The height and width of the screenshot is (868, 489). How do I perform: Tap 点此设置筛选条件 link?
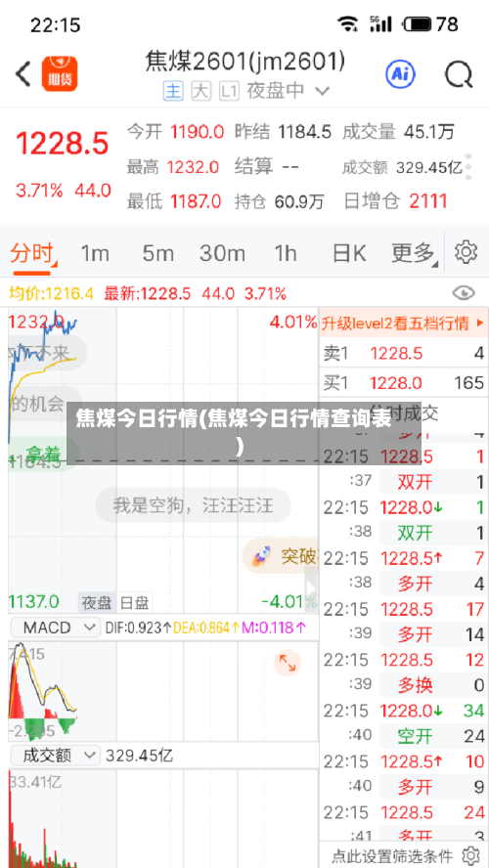point(392,856)
